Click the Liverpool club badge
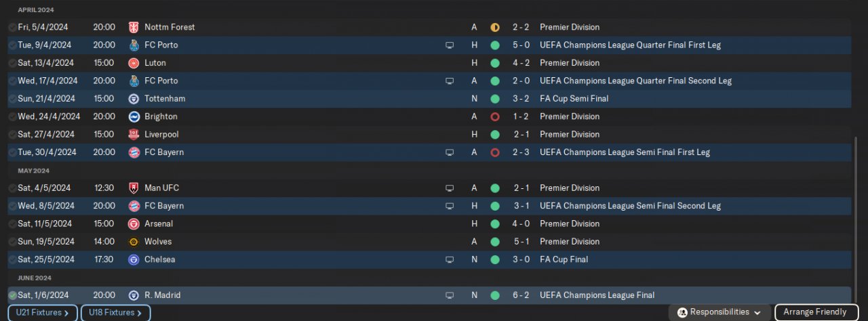This screenshot has height=321, width=868. pyautogui.click(x=134, y=134)
